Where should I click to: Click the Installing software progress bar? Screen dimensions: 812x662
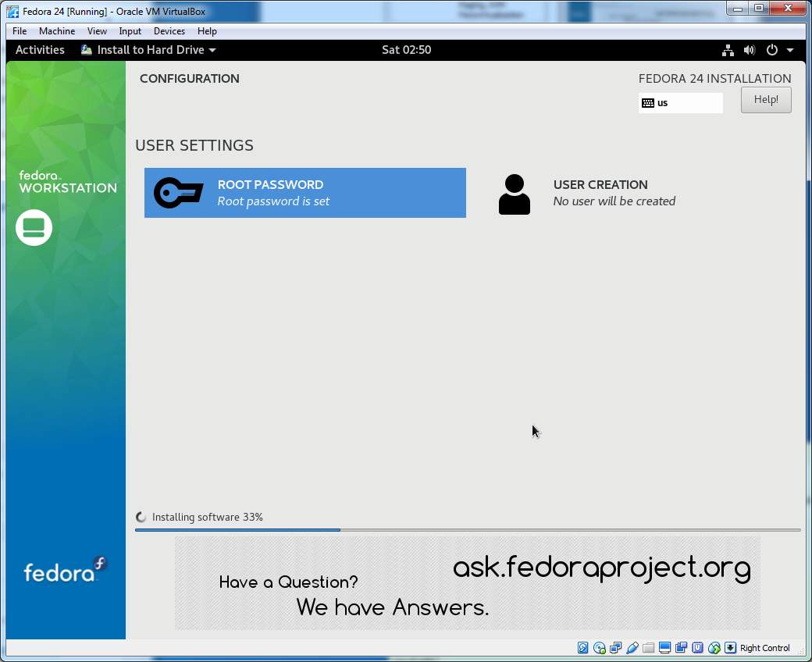[468, 530]
